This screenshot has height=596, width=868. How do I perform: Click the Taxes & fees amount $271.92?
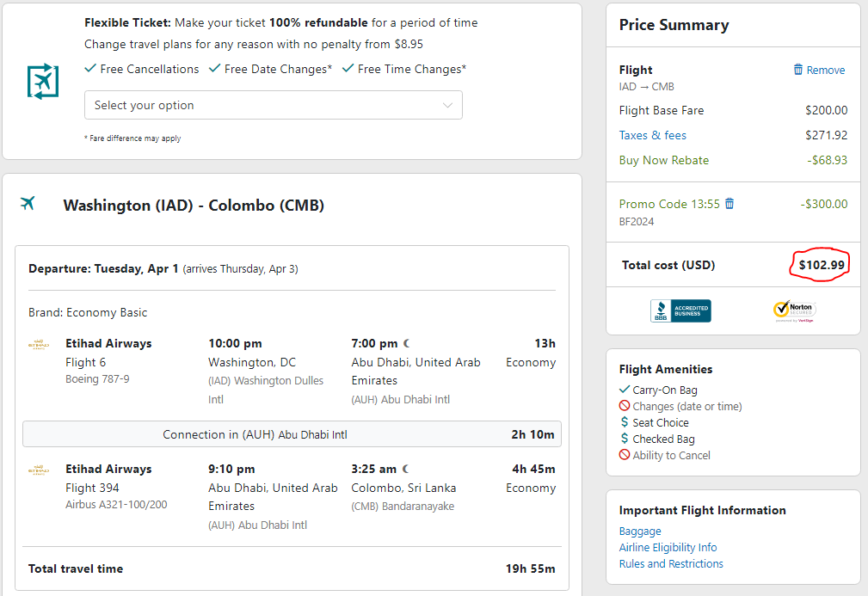click(x=827, y=135)
